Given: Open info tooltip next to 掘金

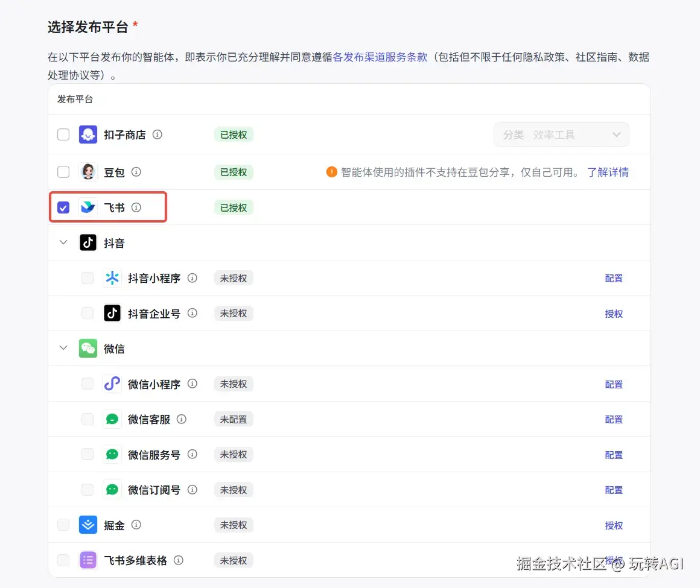Looking at the screenshot, I should (x=136, y=525).
